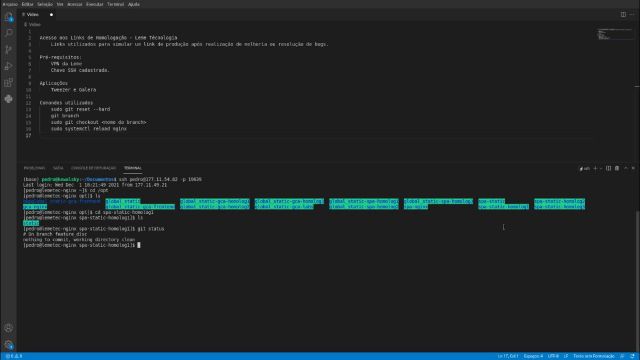This screenshot has width=640, height=360.
Task: Select the ssh terminal shell indicator
Action: click(585, 168)
